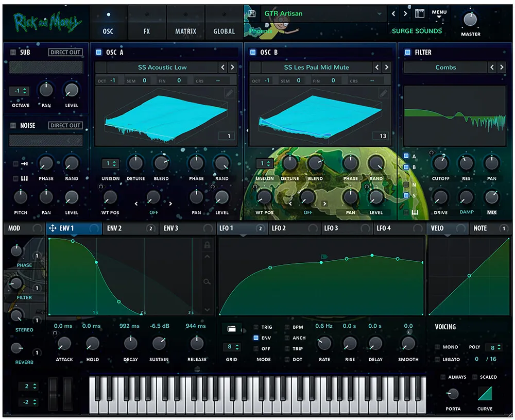Click OSC A warp mode next arrow
The width and height of the screenshot is (515, 420).
(170, 204)
